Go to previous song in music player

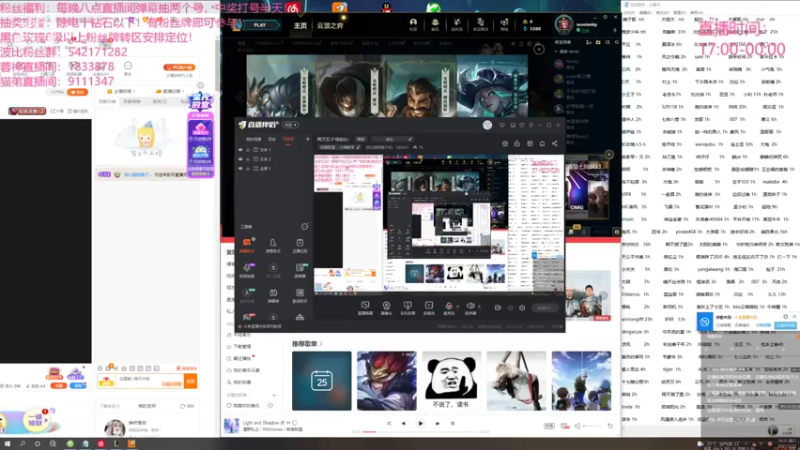point(403,423)
